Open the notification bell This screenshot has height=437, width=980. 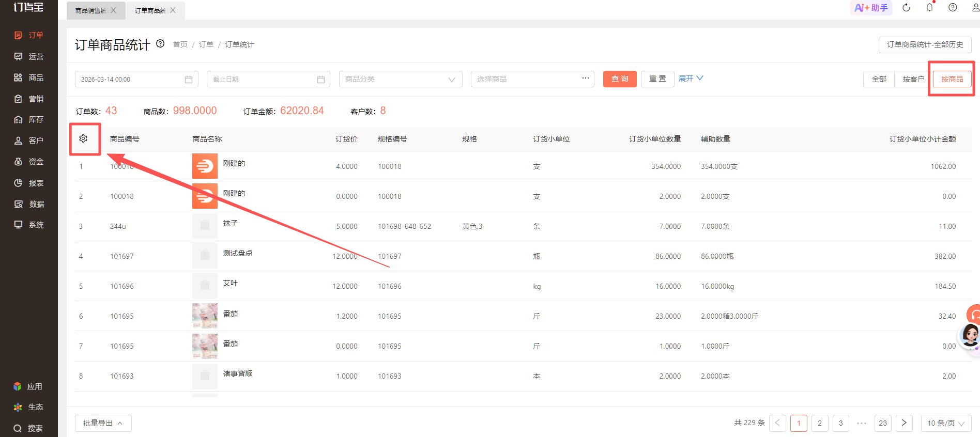(x=929, y=7)
